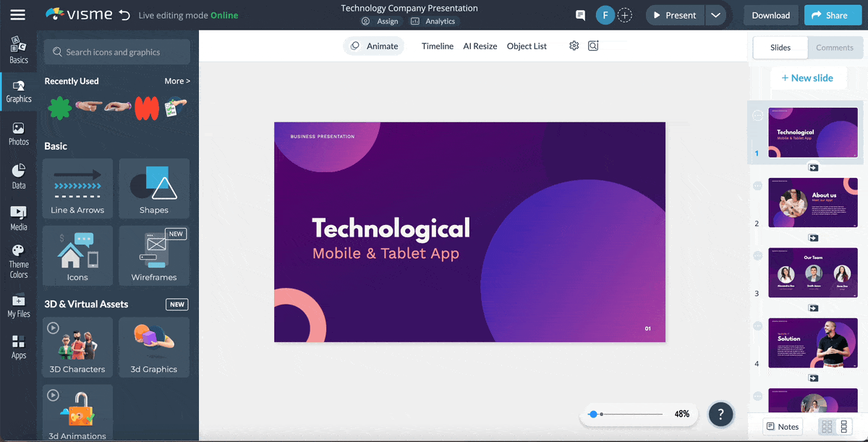This screenshot has width=868, height=442.
Task: Click the comment bubble icon in the top bar
Action: pyautogui.click(x=580, y=14)
